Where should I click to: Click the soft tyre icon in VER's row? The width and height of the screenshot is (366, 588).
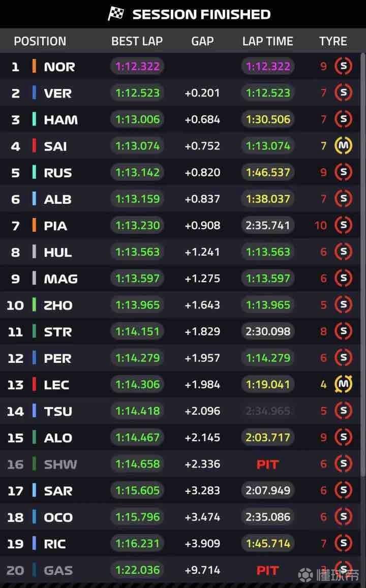(x=343, y=93)
